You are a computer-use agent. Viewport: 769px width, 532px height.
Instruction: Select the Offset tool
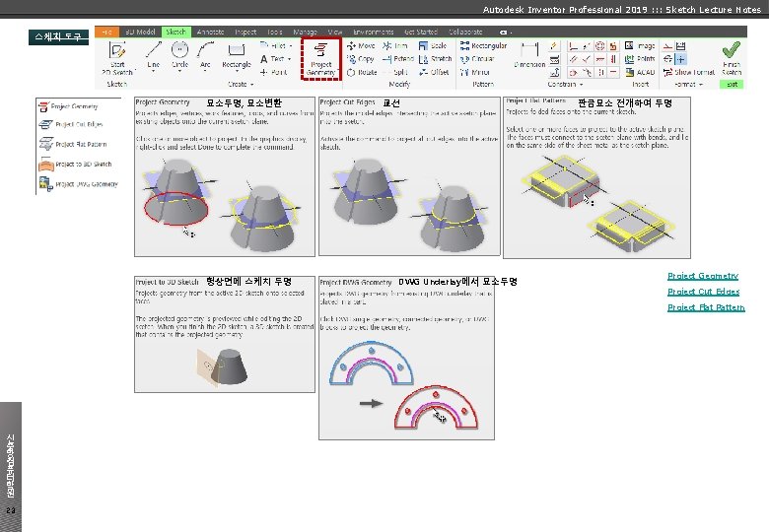click(434, 72)
